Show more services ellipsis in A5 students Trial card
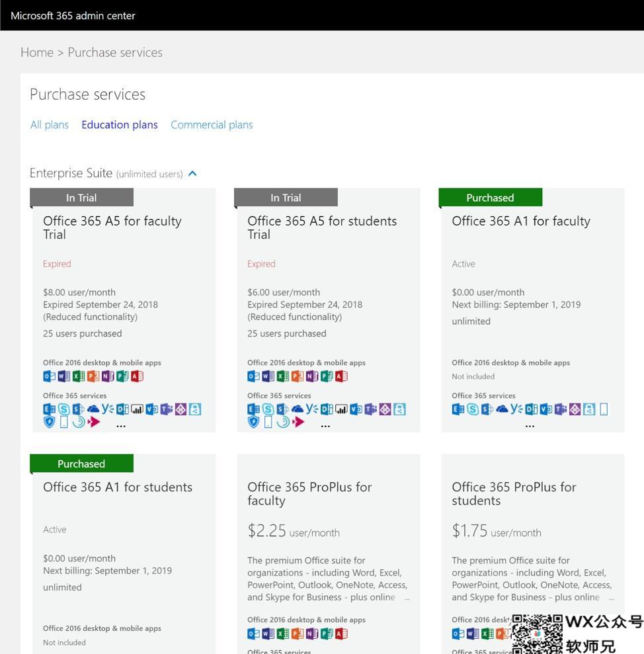 [325, 426]
